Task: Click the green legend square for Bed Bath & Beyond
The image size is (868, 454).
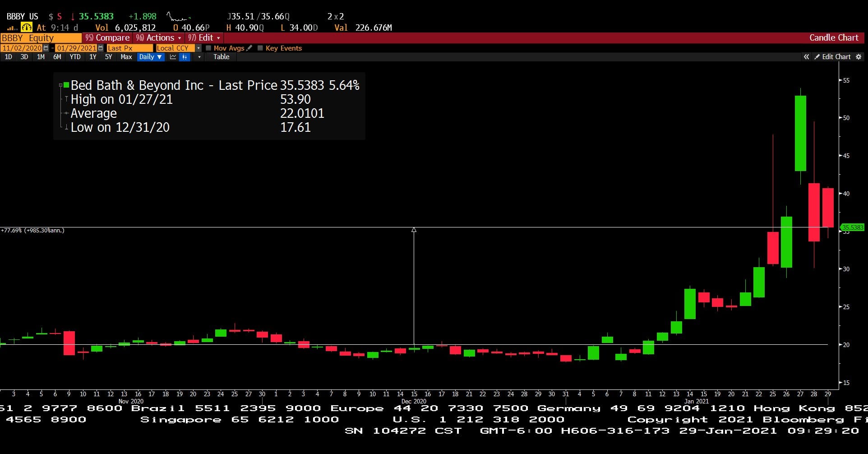Action: (x=66, y=85)
